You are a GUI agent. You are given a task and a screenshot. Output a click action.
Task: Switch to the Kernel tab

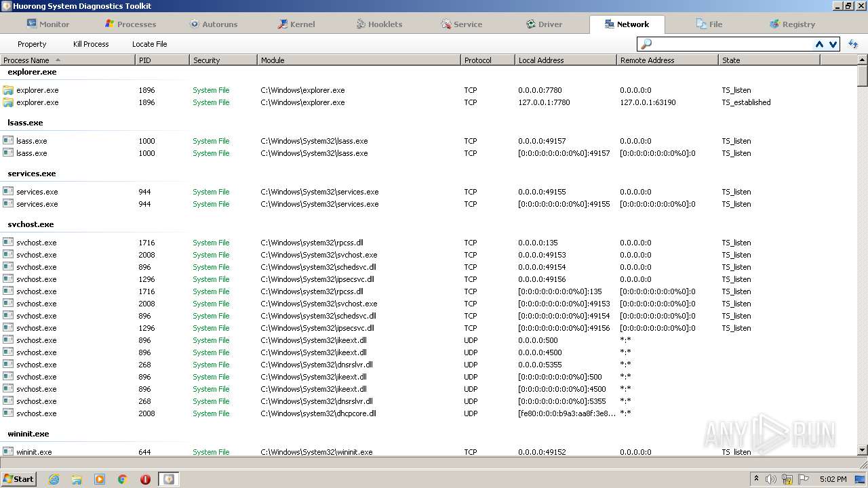(x=296, y=24)
